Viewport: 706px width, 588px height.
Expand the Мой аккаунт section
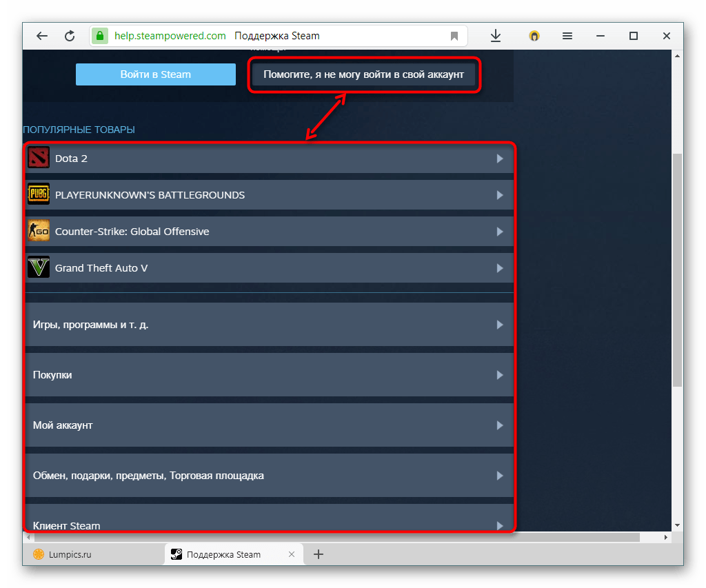(x=500, y=425)
